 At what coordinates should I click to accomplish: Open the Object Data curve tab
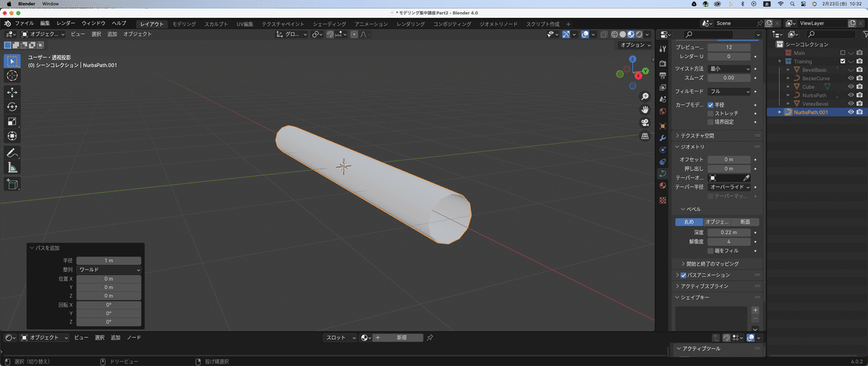(663, 174)
